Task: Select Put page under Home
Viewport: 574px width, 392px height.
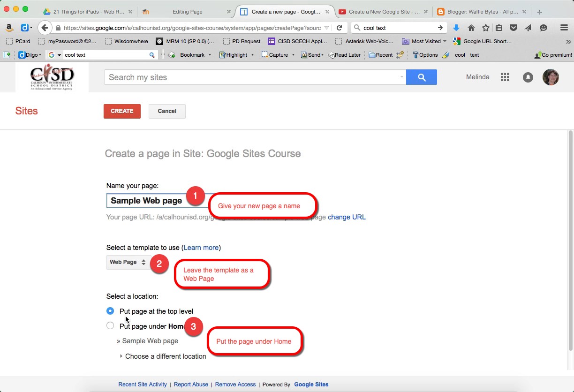Action: tap(110, 326)
